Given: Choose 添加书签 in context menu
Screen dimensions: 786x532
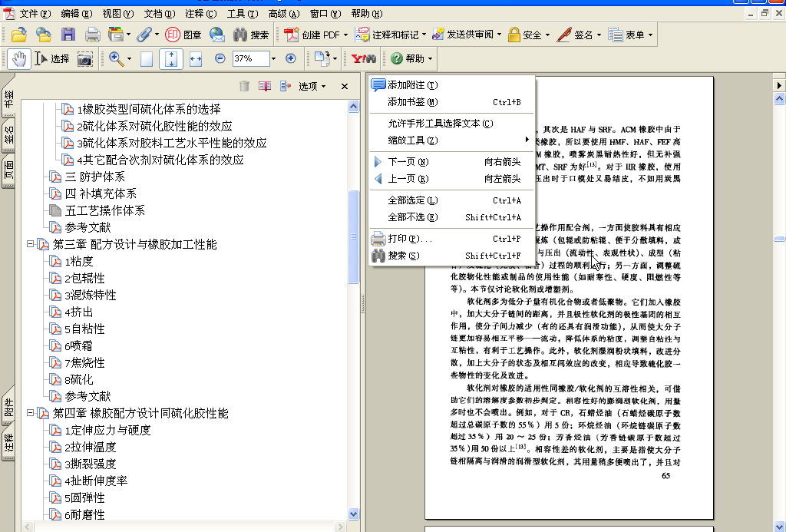Looking at the screenshot, I should 453,102.
